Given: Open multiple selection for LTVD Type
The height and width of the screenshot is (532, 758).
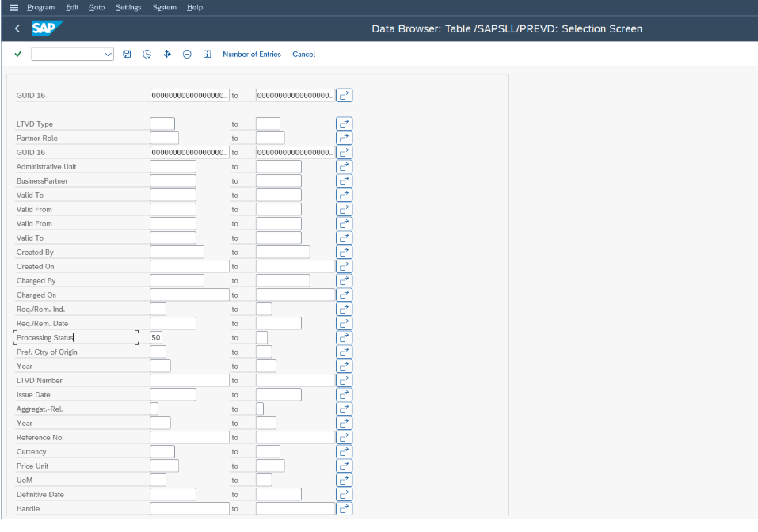Looking at the screenshot, I should click(x=344, y=124).
